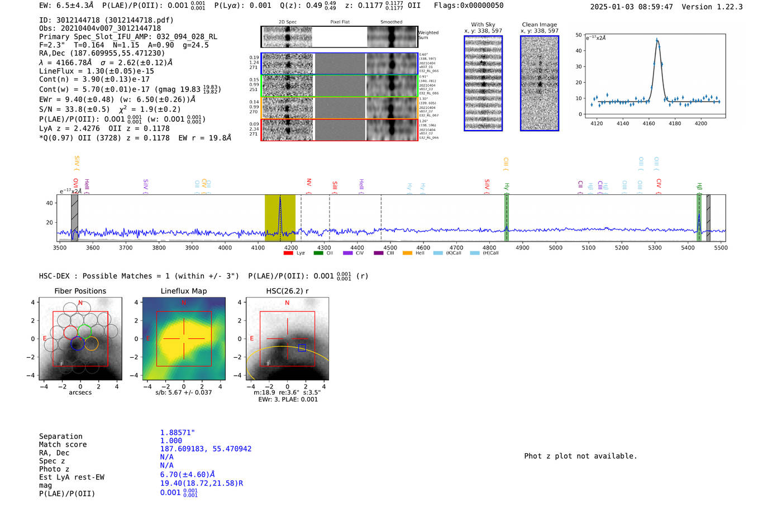
Task: Select the Obs: 20210404v007_3012144718 line
Action: coord(100,28)
